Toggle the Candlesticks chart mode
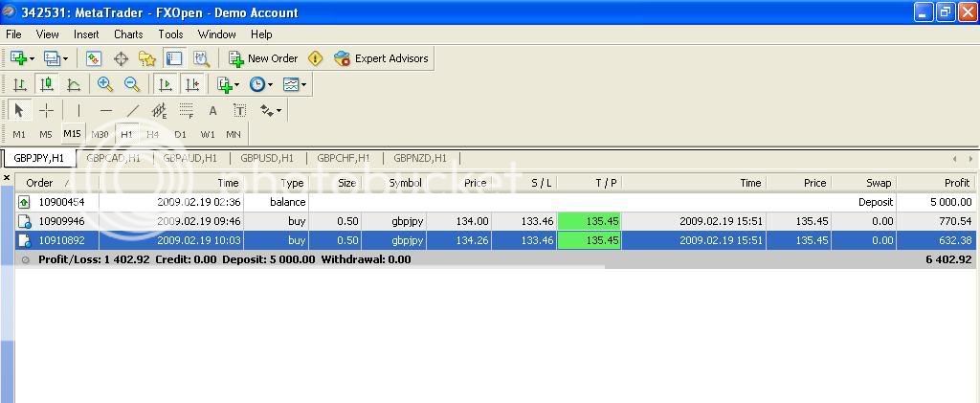This screenshot has width=980, height=403. point(46,84)
